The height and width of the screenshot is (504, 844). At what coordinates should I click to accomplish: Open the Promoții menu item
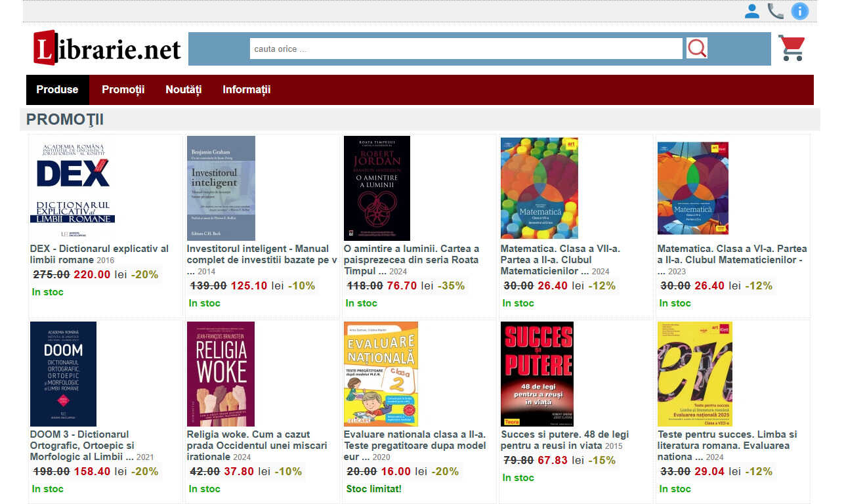click(123, 90)
